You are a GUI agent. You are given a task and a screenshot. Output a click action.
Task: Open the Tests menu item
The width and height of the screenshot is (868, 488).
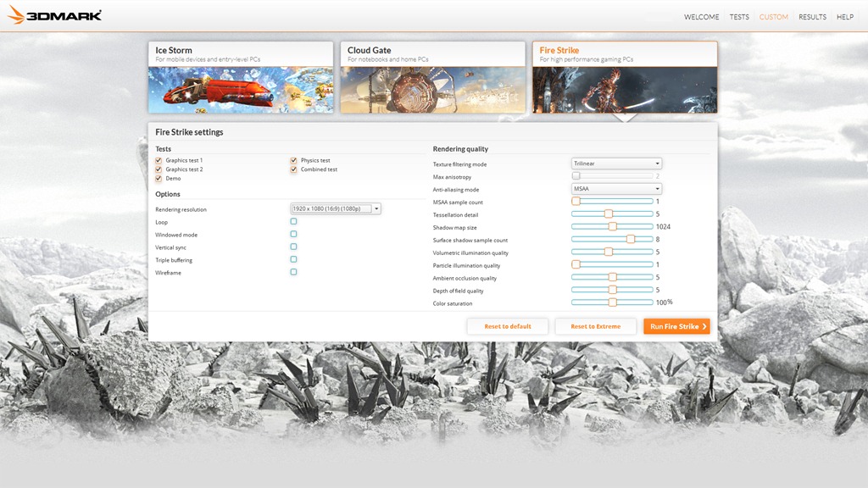[x=739, y=17]
